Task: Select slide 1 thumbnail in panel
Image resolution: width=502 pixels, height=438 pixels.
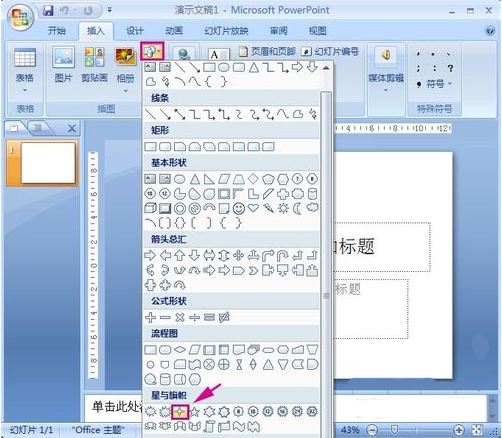Action: [48, 163]
